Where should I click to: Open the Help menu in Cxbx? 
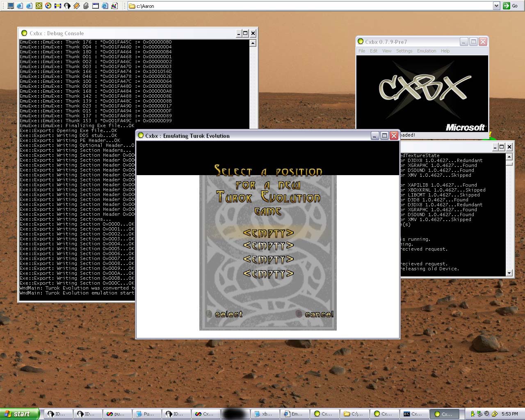445,51
